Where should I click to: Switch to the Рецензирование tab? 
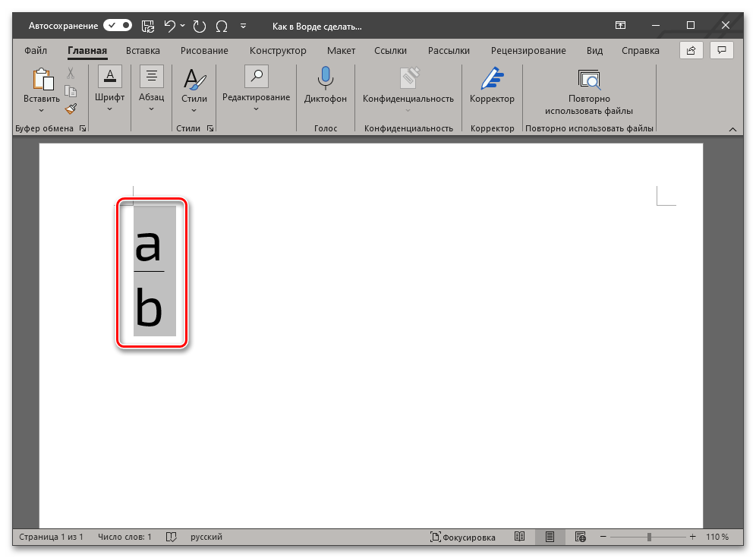click(528, 51)
